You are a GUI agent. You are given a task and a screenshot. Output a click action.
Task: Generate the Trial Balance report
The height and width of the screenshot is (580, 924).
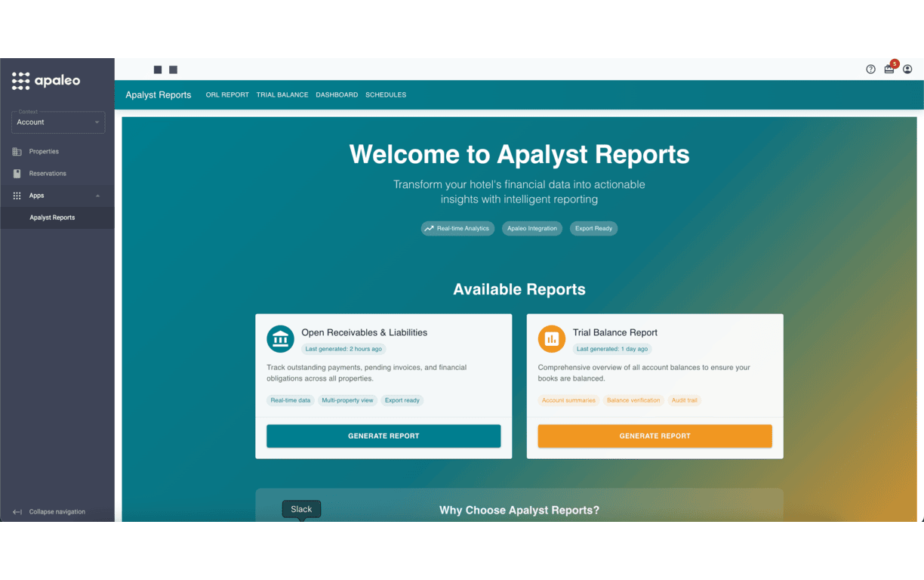point(654,436)
